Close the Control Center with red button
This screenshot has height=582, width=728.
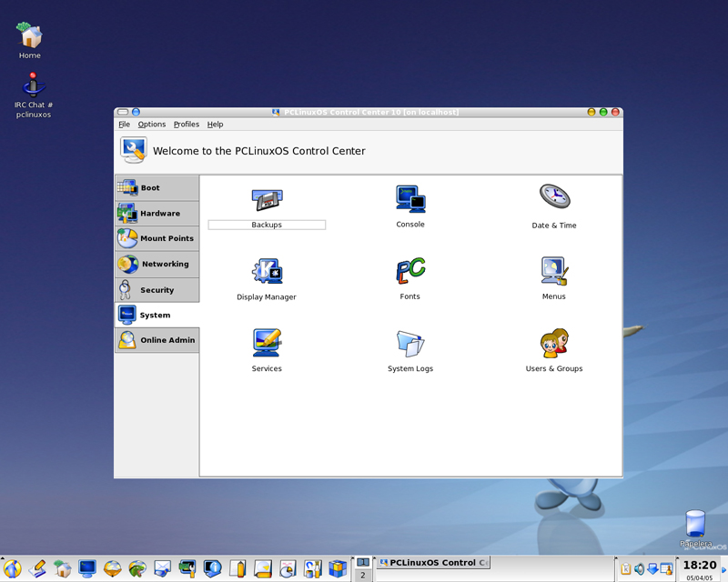(615, 112)
